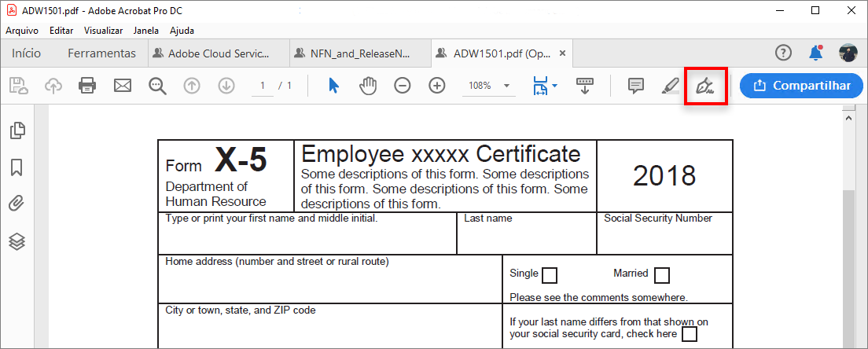Open the Find text magnifier icon
This screenshot has width=868, height=349.
[158, 86]
